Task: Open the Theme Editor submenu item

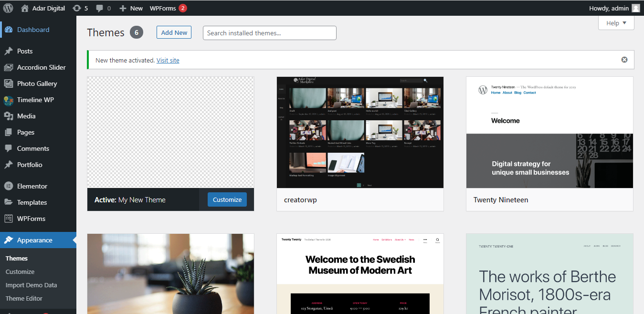Action: click(24, 298)
